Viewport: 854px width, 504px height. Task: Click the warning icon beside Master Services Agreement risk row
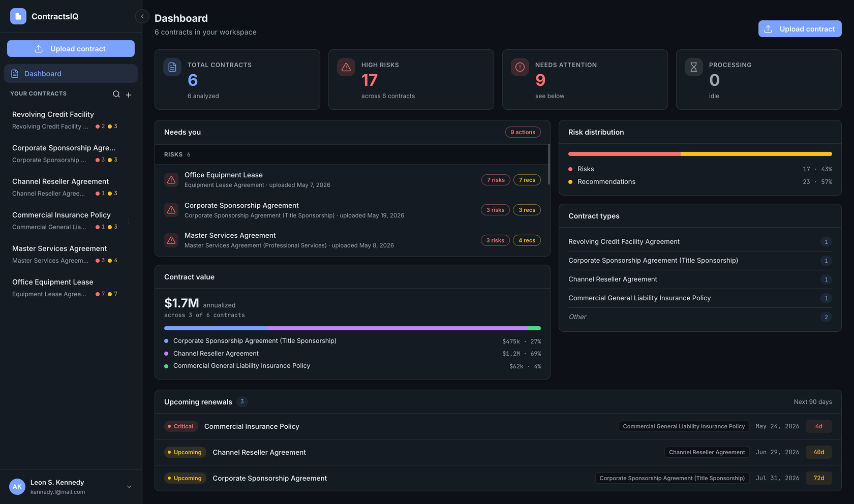[x=171, y=240]
